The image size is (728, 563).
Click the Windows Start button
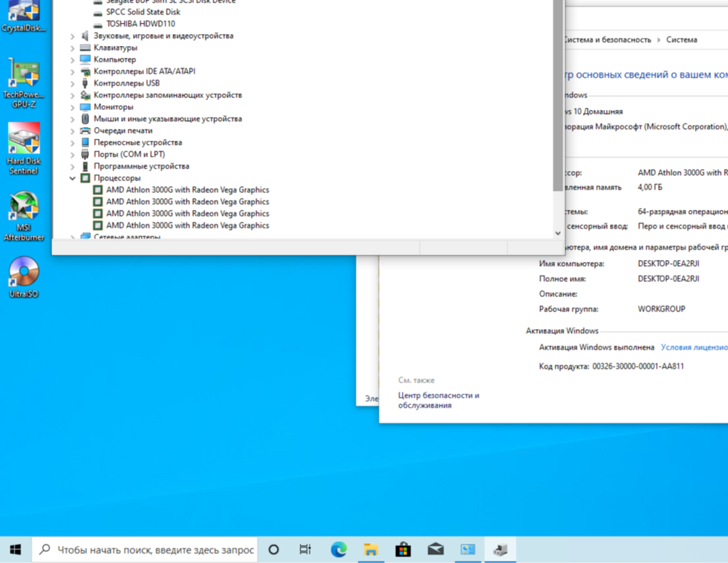15,550
